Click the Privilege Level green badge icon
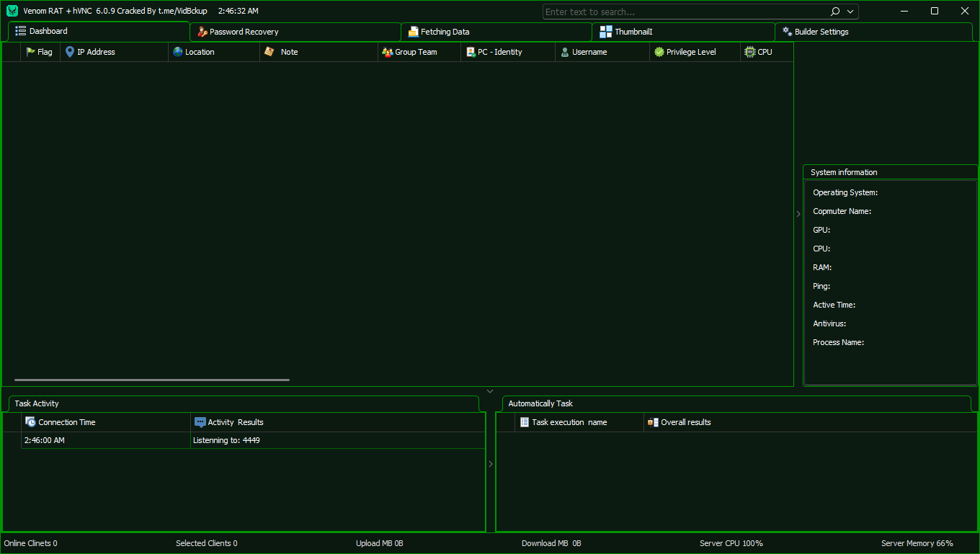 [x=659, y=52]
